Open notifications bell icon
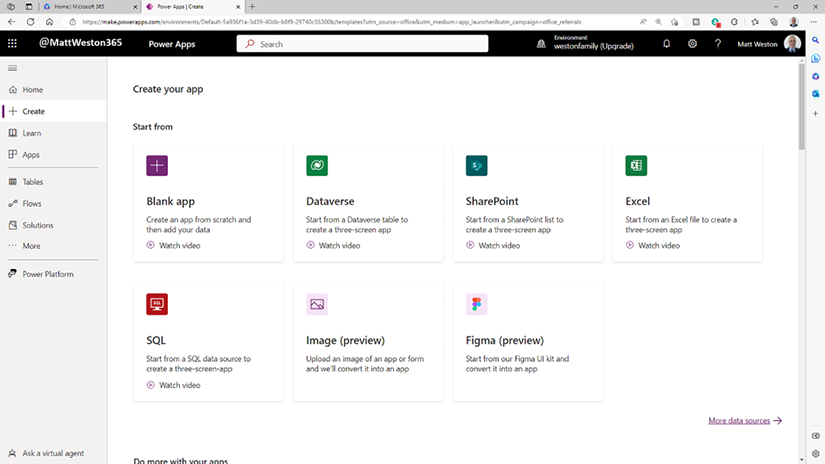 [x=667, y=44]
